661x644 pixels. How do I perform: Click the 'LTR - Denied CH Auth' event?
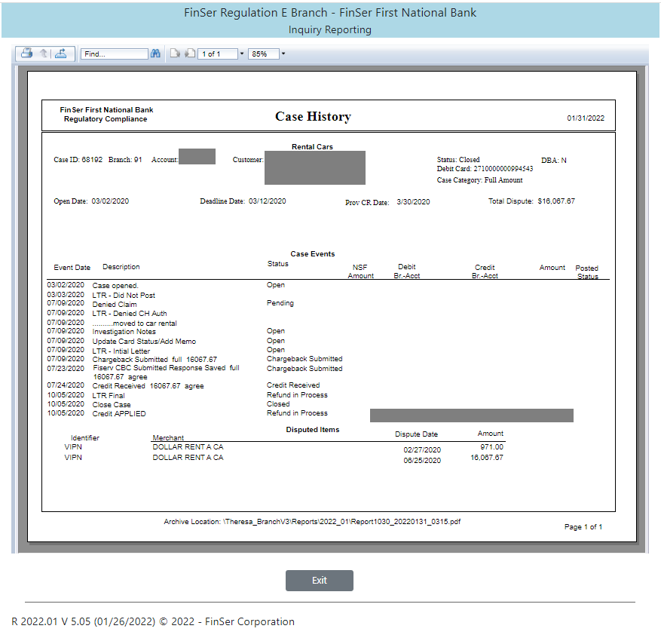pos(130,314)
